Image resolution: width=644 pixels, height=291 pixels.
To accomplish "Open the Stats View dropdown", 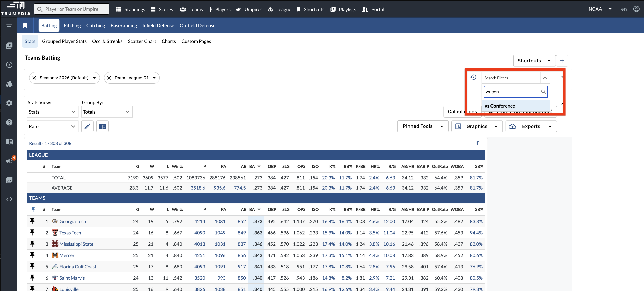I will 52,112.
